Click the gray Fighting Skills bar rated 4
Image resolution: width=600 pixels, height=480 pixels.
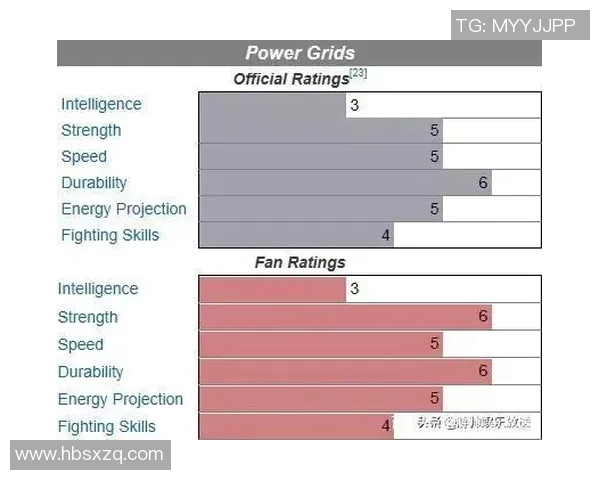296,235
